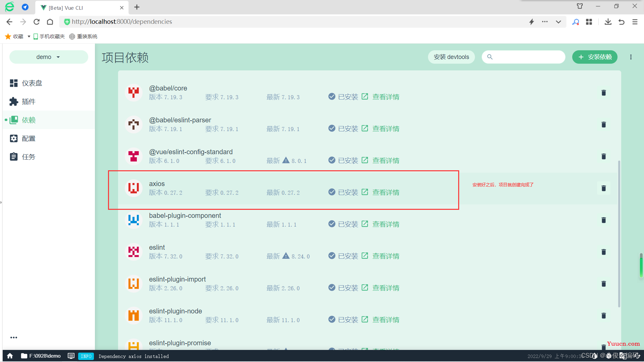Image resolution: width=644 pixels, height=362 pixels.
Task: Click the browser home icon
Action: (x=50, y=22)
